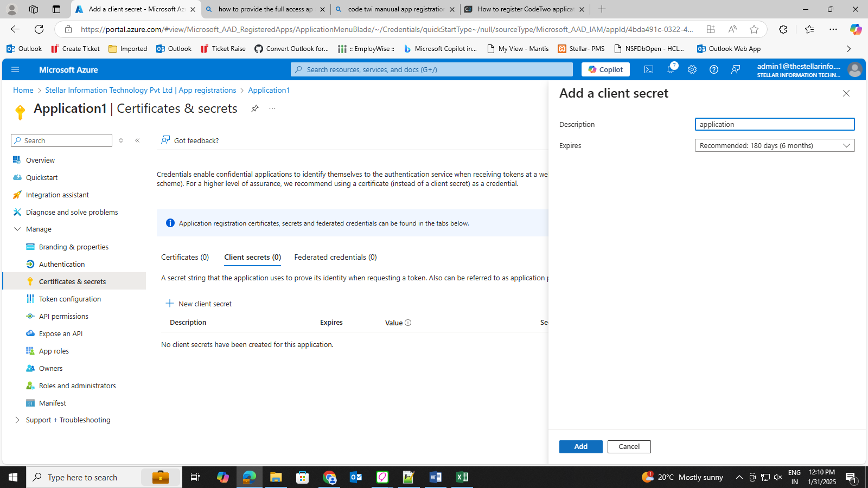
Task: Open Application1 breadcrumb link
Action: (x=269, y=90)
